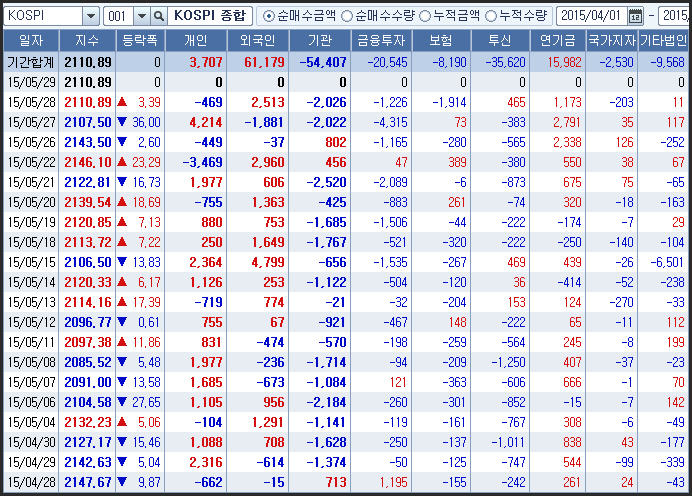Click the 2146.10 index value
692x496 pixels.
click(87, 162)
